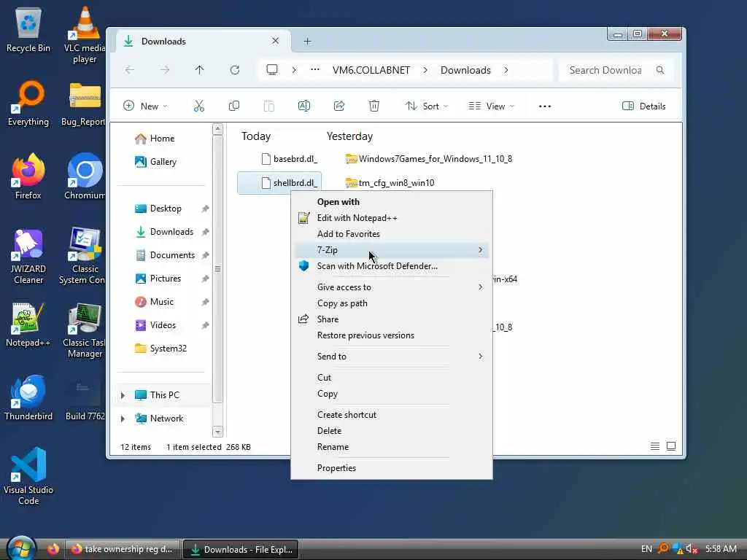Viewport: 747px width, 560px height.
Task: Choose Rename in context menu
Action: pos(392,447)
